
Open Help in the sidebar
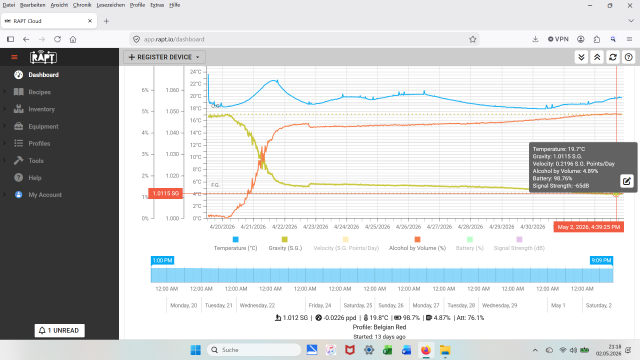tap(35, 178)
